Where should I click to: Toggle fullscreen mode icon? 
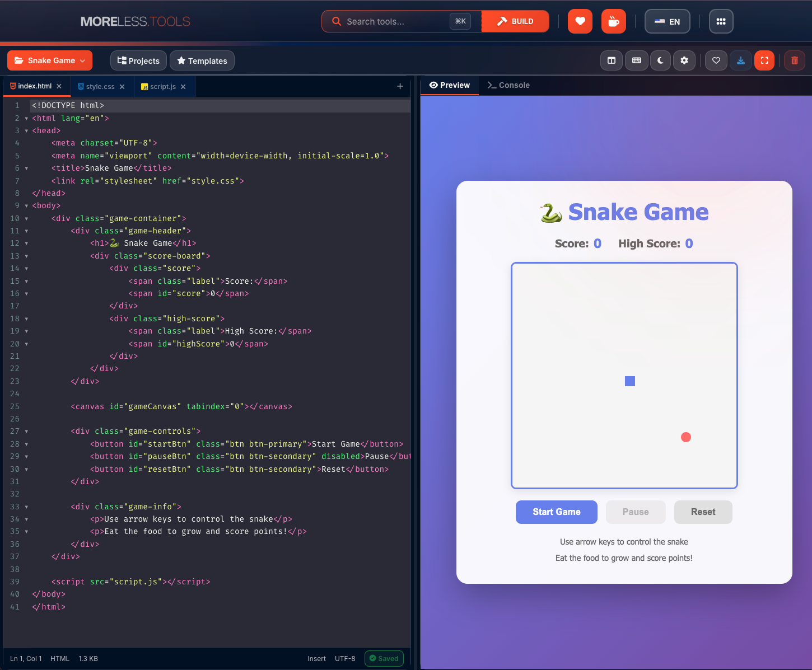[x=764, y=60]
